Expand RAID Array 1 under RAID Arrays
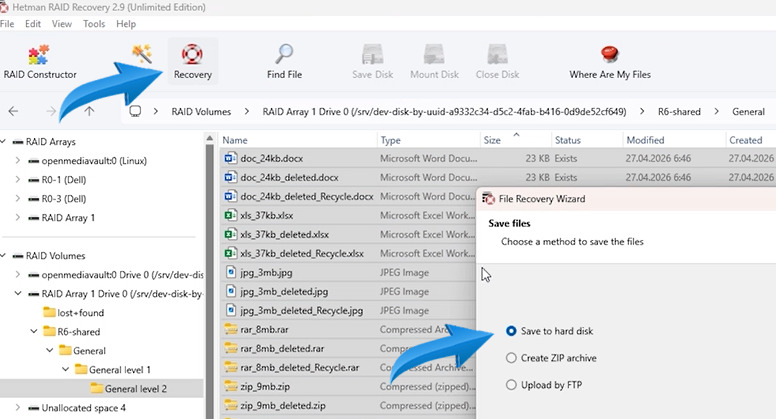The image size is (776, 419). pyautogui.click(x=18, y=217)
